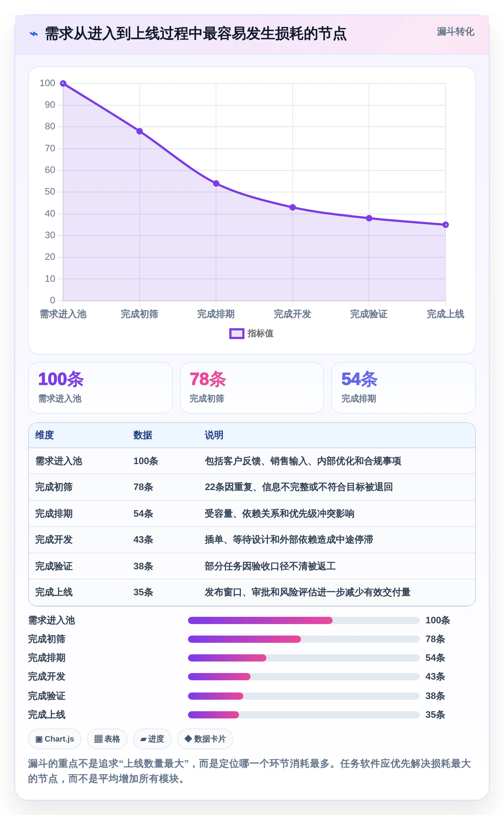Click the 完成排期 progress bar
The image size is (504, 815).
coord(304,658)
